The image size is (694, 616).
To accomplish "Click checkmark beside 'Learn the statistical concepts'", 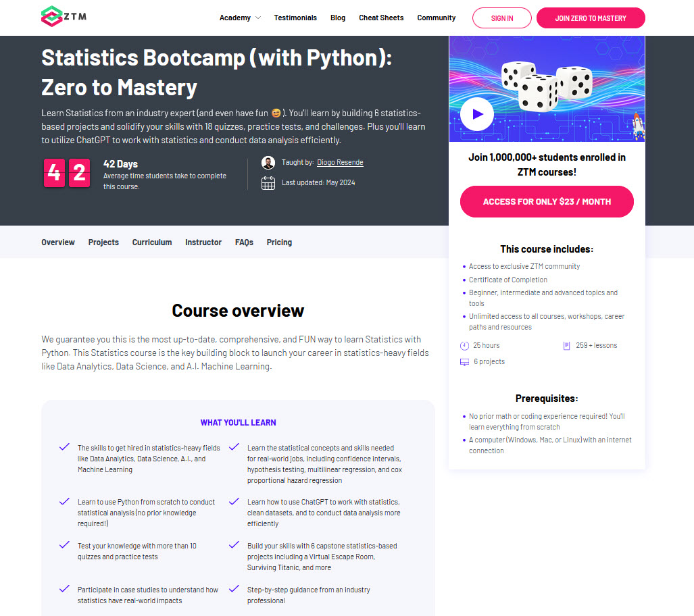I will point(234,447).
